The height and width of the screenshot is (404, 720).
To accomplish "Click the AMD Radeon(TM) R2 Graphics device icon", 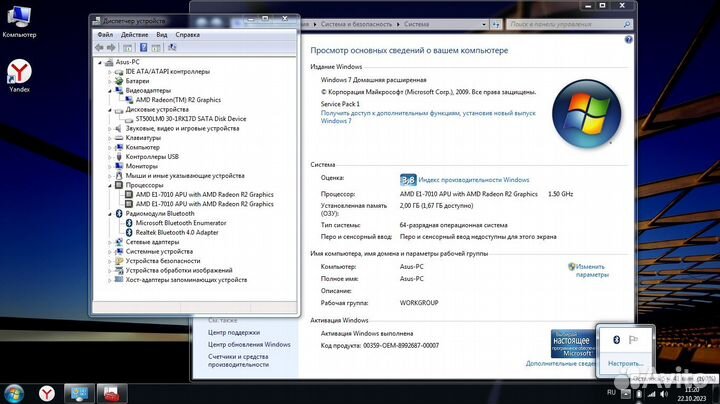I will 129,100.
